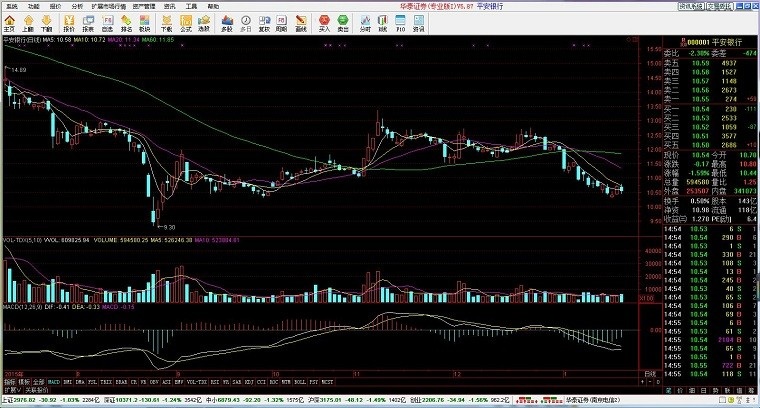Click the plus zoom button beside 日线

tap(643, 382)
